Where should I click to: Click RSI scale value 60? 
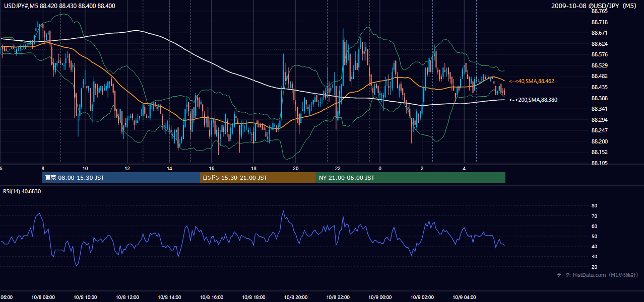[x=594, y=226]
